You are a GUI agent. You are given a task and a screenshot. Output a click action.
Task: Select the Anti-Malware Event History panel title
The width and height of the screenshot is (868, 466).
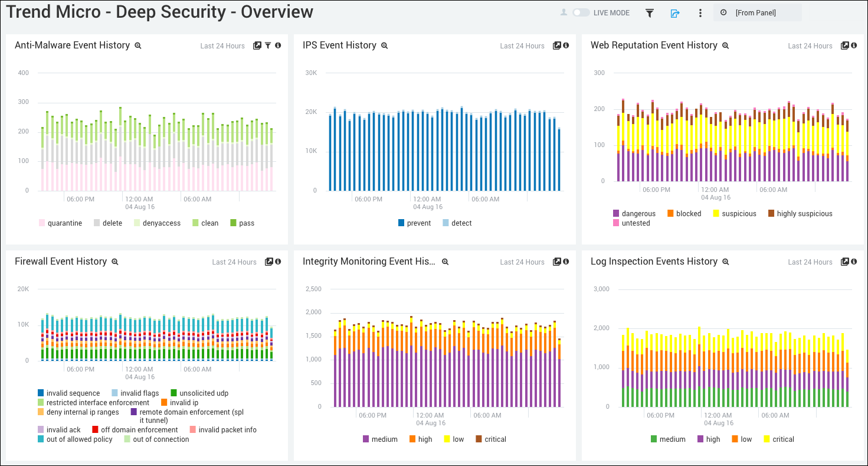73,45
